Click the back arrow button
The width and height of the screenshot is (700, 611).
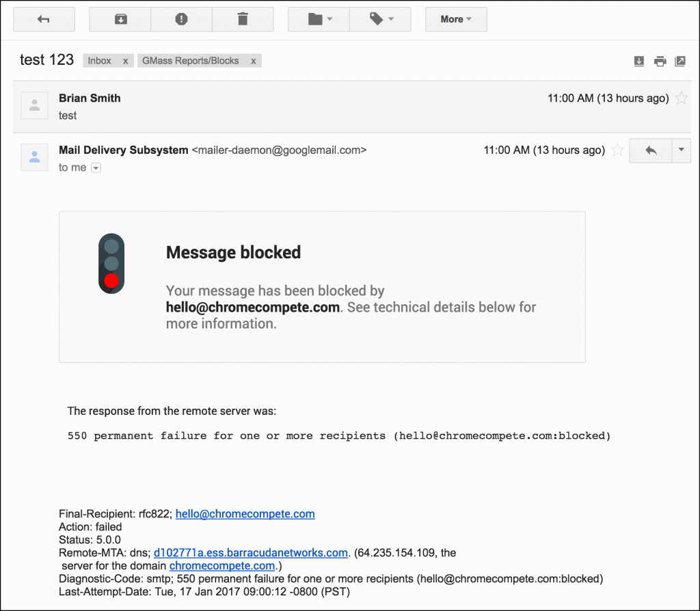click(44, 19)
